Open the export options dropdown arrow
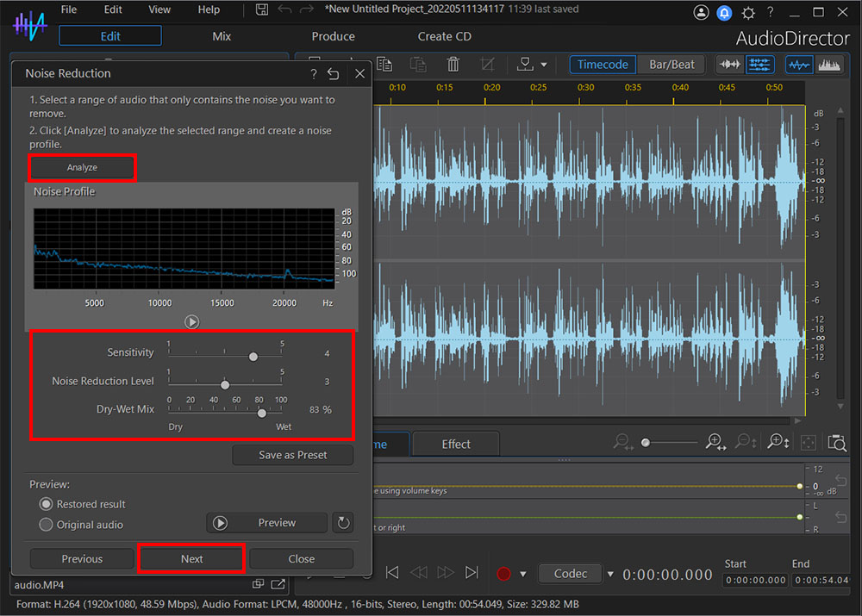The width and height of the screenshot is (862, 616). (x=544, y=64)
